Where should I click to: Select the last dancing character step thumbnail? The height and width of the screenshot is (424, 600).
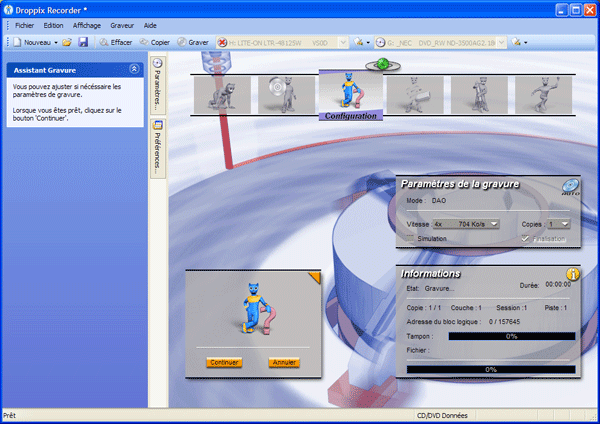[x=543, y=95]
